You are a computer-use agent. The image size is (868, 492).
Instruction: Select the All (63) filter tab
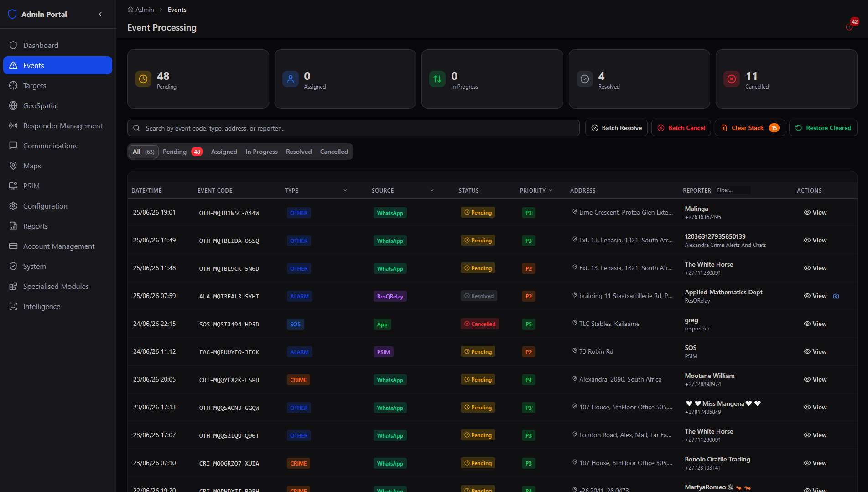point(143,152)
